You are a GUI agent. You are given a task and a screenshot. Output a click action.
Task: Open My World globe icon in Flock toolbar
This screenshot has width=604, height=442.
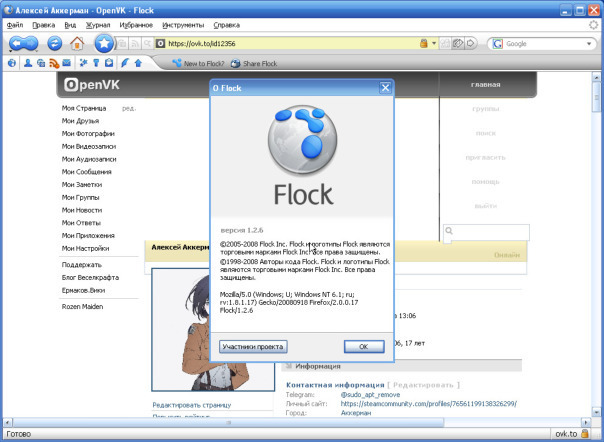(12, 63)
